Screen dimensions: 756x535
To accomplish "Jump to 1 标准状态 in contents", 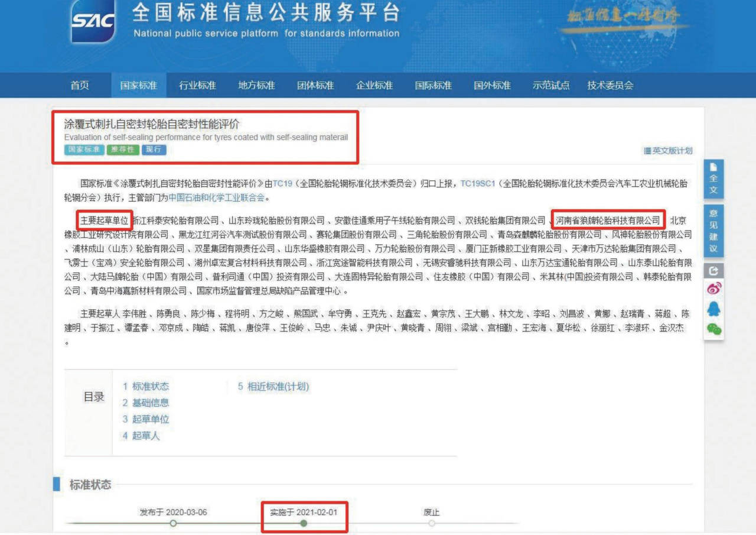I will pos(146,387).
